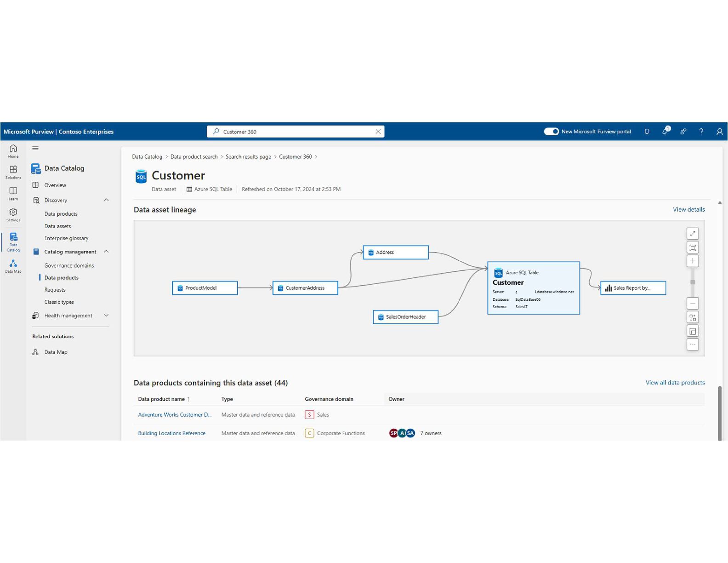This screenshot has height=563, width=728.
Task: Go to Customer 360 breadcrumb
Action: click(295, 156)
